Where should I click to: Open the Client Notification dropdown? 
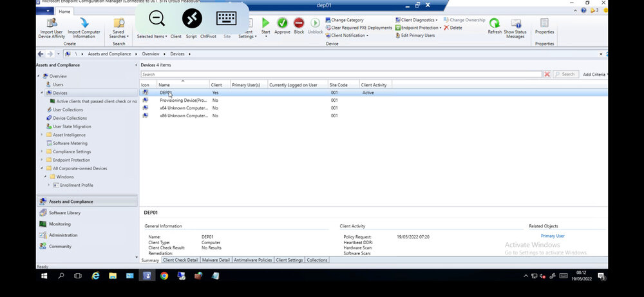(x=346, y=35)
